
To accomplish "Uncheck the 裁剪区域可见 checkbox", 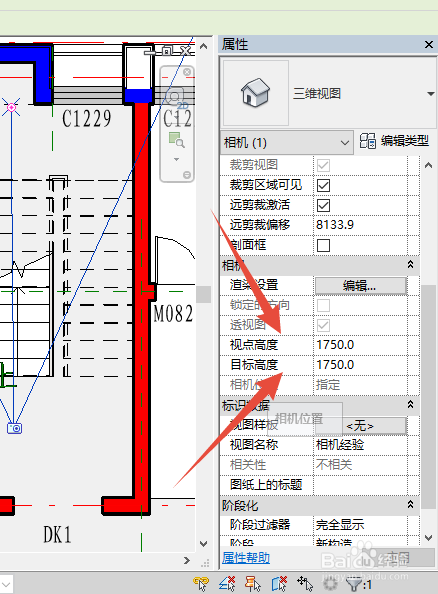I will (323, 185).
